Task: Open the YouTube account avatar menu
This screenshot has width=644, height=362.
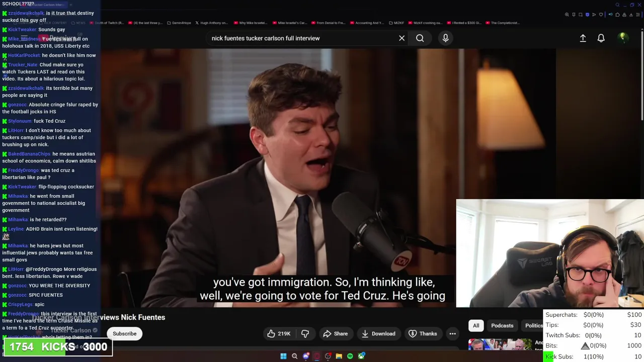Action: point(623,38)
